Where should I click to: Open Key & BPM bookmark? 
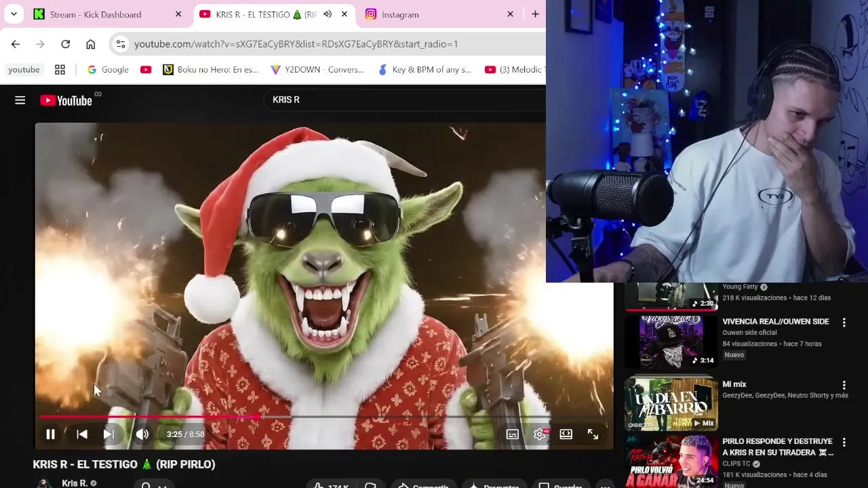click(x=425, y=70)
